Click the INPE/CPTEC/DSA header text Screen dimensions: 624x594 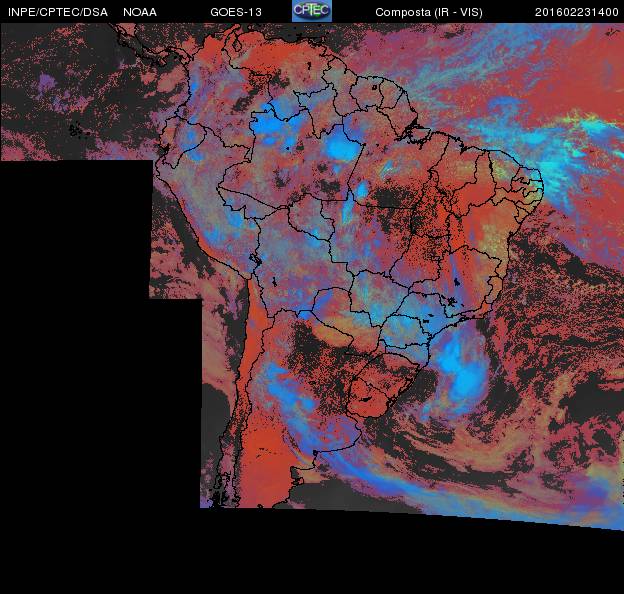click(58, 12)
